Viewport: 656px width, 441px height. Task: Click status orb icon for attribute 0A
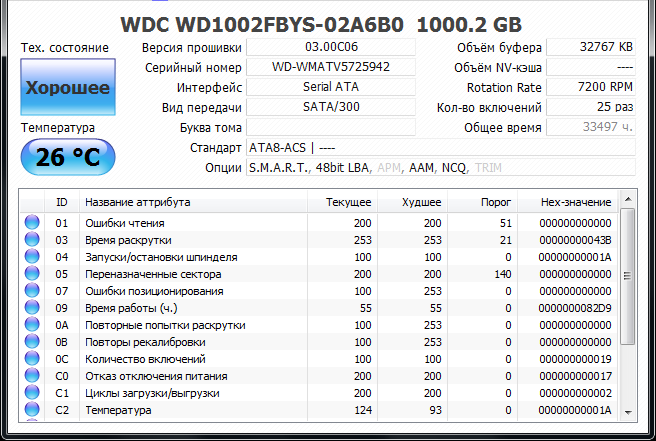pos(32,324)
